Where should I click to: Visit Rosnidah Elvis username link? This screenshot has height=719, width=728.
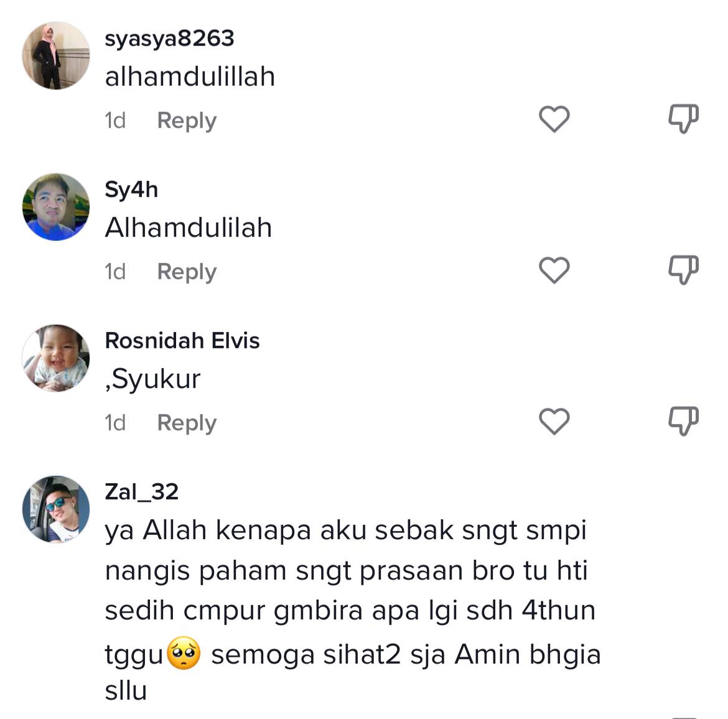(182, 341)
